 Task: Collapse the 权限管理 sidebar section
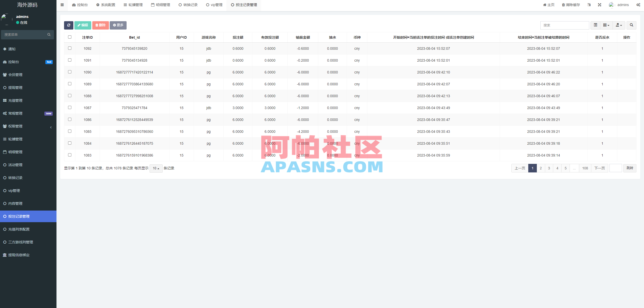pyautogui.click(x=50, y=127)
